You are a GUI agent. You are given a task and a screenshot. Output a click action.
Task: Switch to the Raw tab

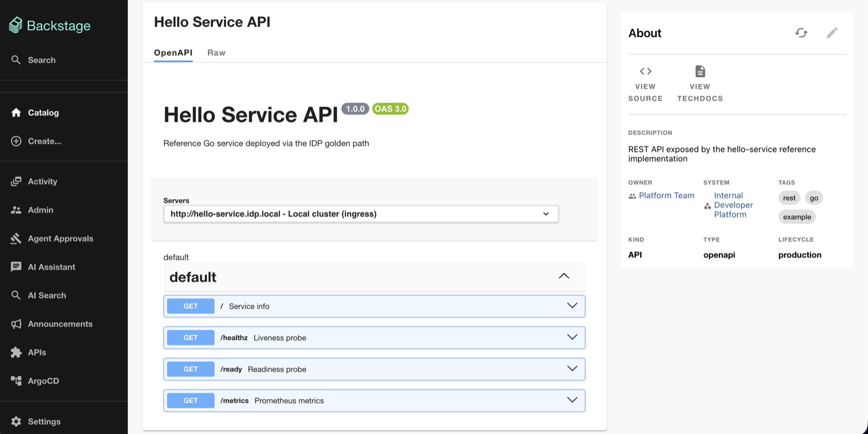pyautogui.click(x=216, y=53)
